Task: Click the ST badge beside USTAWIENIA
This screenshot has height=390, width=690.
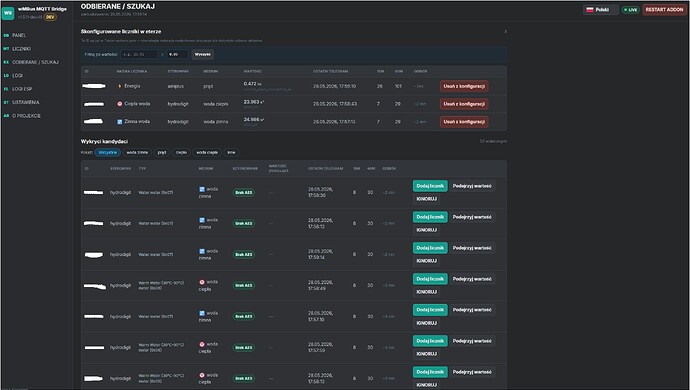Action: (x=6, y=103)
